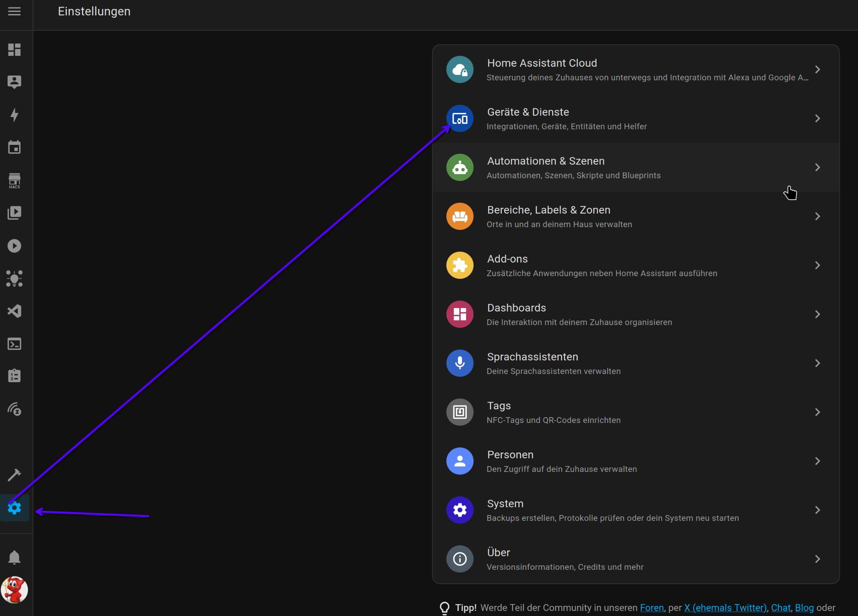Viewport: 858px width, 616px height.
Task: Follow the Foren link
Action: (652, 608)
